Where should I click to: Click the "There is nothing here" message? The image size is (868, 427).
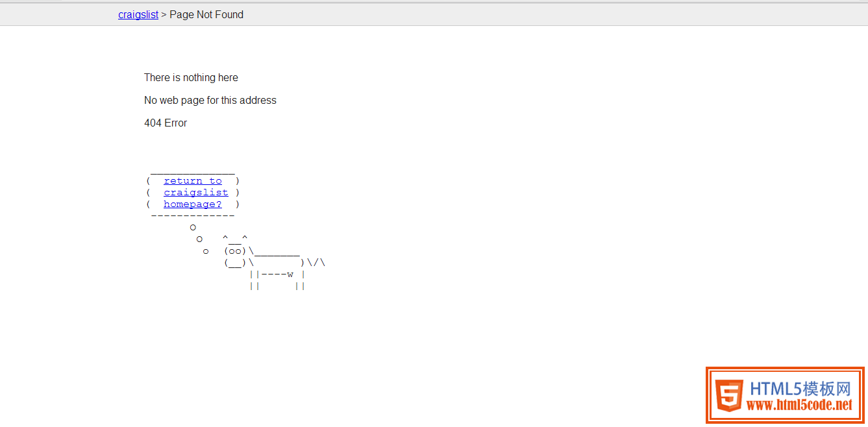click(191, 77)
